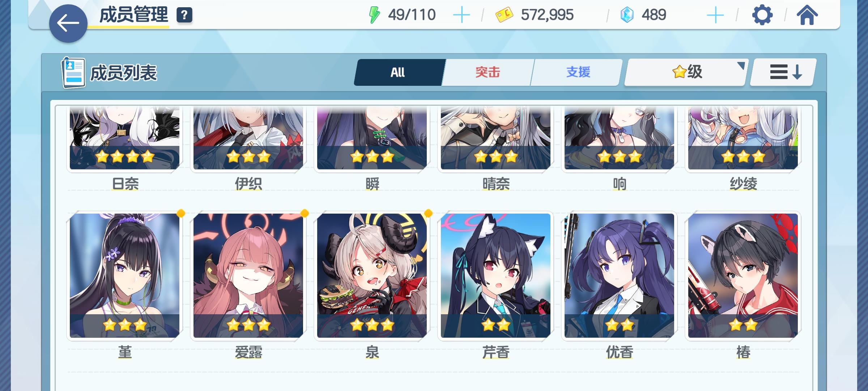Open the question mark help icon
This screenshot has height=391, width=868.
(x=184, y=15)
